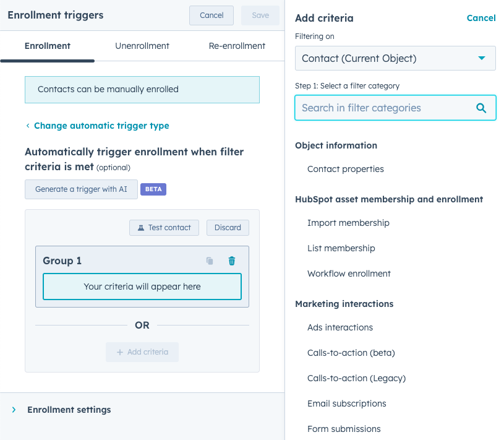Cancel the Add criteria panel
The height and width of the screenshot is (440, 504).
(481, 18)
